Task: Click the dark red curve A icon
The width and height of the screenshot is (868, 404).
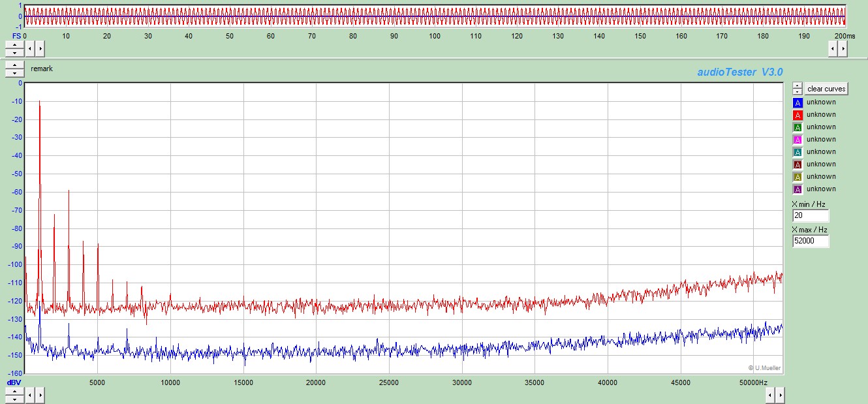Action: [x=798, y=164]
